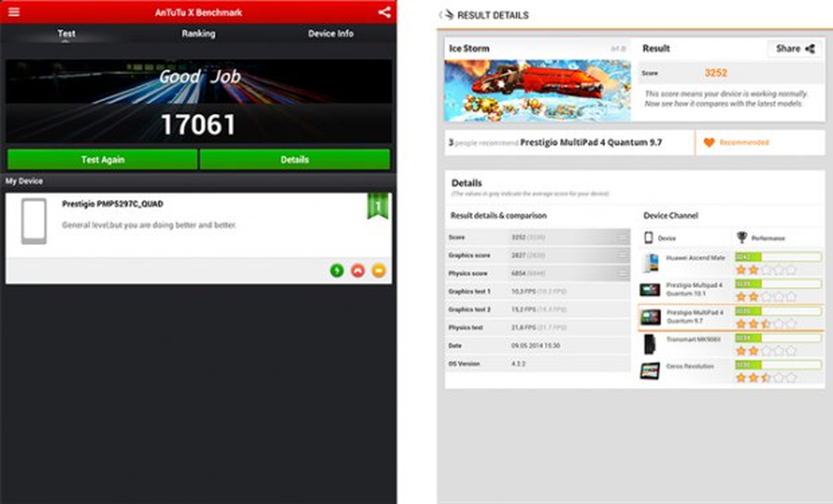Open Prestigio Multipad 4 Quantum 10.1 thumbnail

(650, 290)
